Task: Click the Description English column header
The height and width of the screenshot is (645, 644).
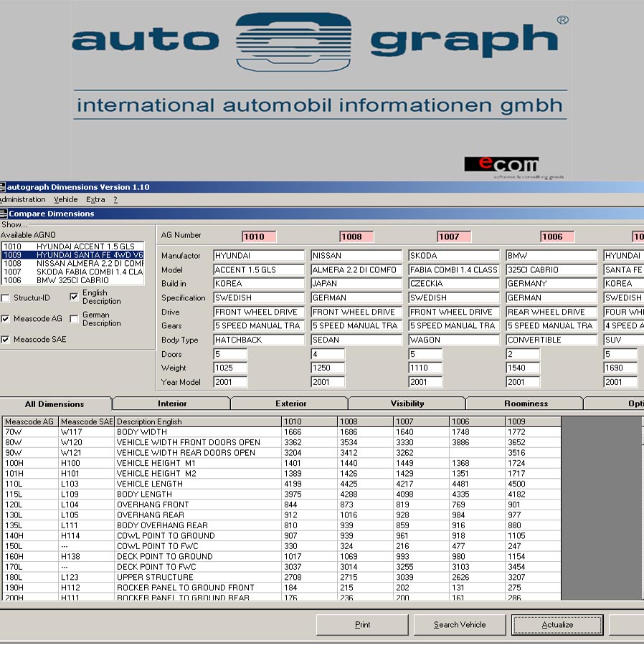Action: tap(198, 421)
